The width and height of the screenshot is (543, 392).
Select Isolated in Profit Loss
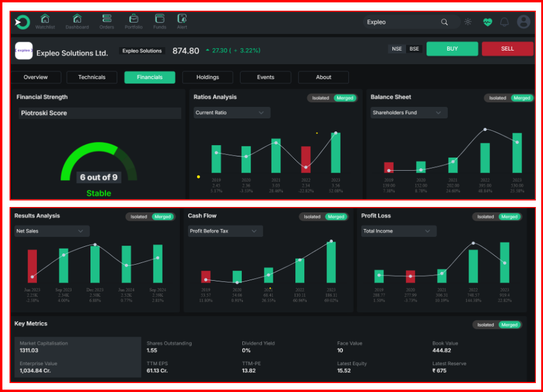485,217
